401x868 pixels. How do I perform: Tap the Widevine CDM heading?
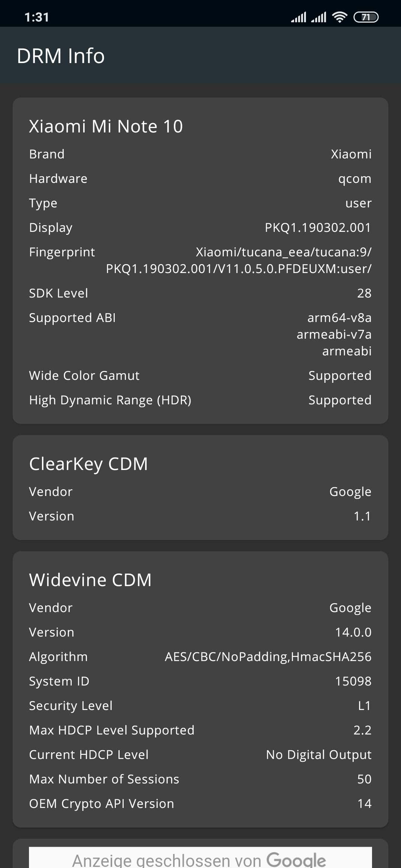click(x=90, y=580)
